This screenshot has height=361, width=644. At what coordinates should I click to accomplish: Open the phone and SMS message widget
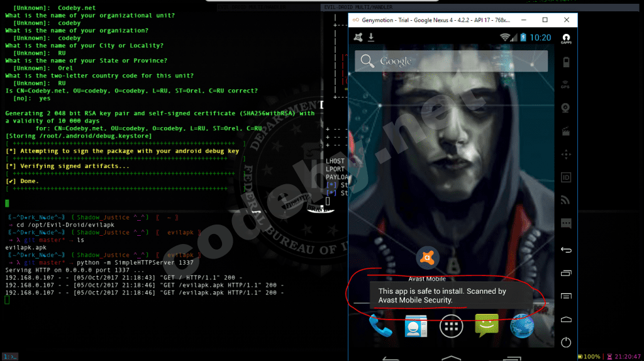tap(566, 223)
